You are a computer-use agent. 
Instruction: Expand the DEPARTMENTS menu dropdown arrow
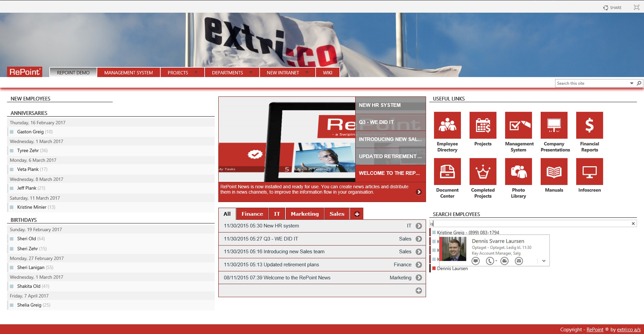pyautogui.click(x=251, y=72)
